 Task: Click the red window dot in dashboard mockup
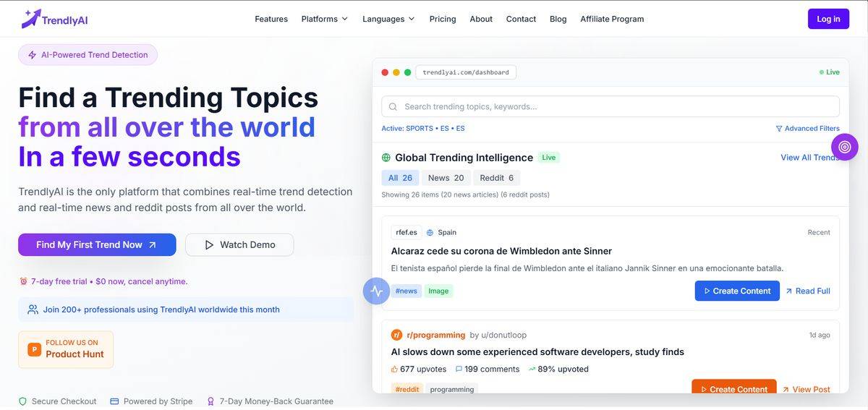[x=385, y=72]
